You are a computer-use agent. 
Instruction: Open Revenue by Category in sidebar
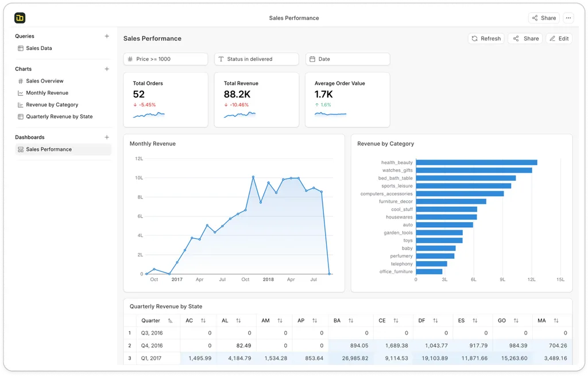(52, 105)
